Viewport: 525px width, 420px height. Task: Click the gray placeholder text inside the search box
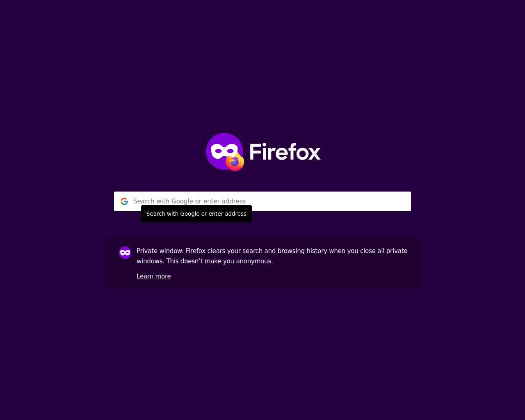pos(189,201)
